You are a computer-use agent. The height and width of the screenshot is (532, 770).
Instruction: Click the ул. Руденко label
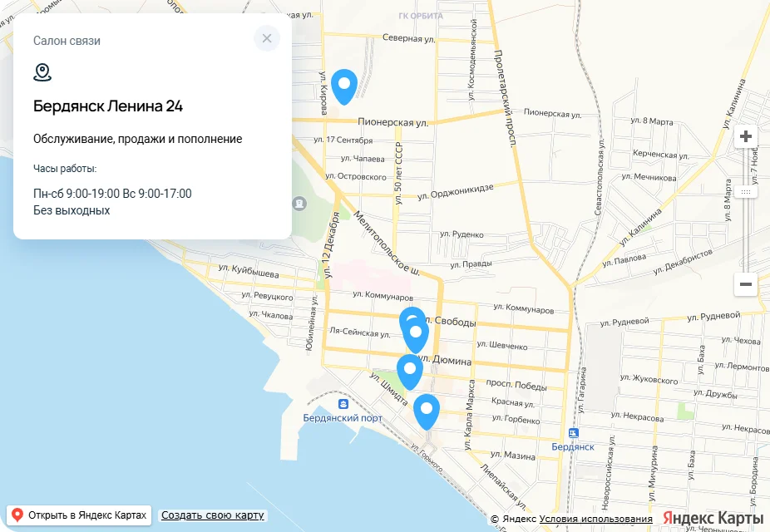pos(462,234)
